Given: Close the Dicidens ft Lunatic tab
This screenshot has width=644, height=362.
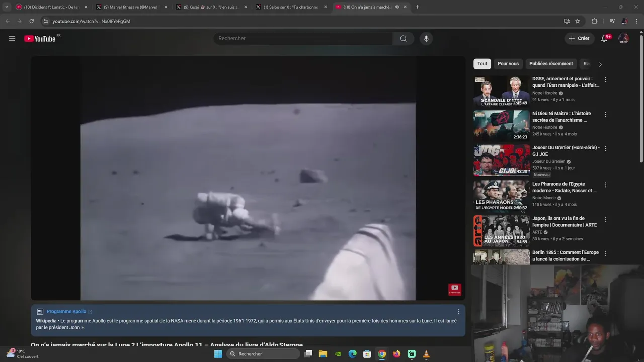Looking at the screenshot, I should pos(86,7).
